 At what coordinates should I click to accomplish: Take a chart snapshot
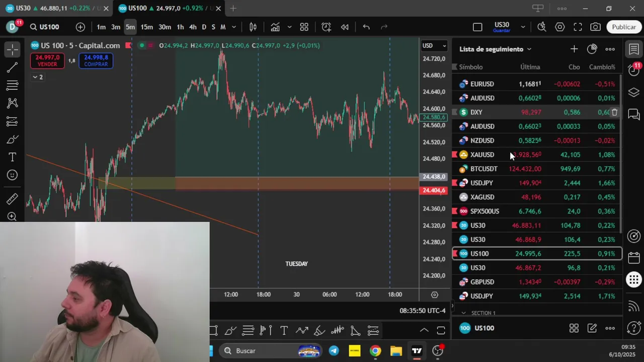pos(596,27)
